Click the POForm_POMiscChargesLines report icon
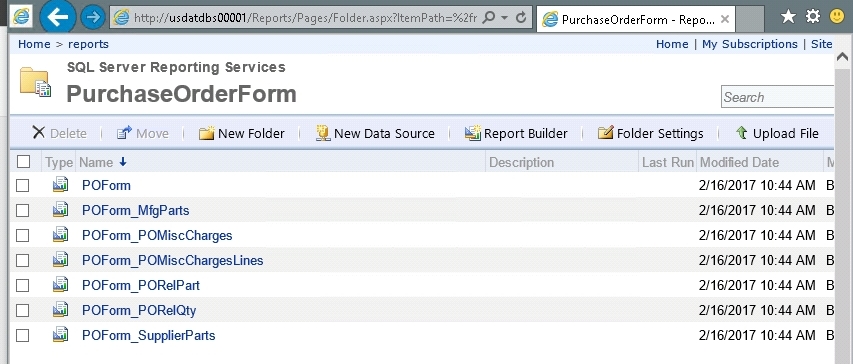This screenshot has height=364, width=853. (60, 260)
